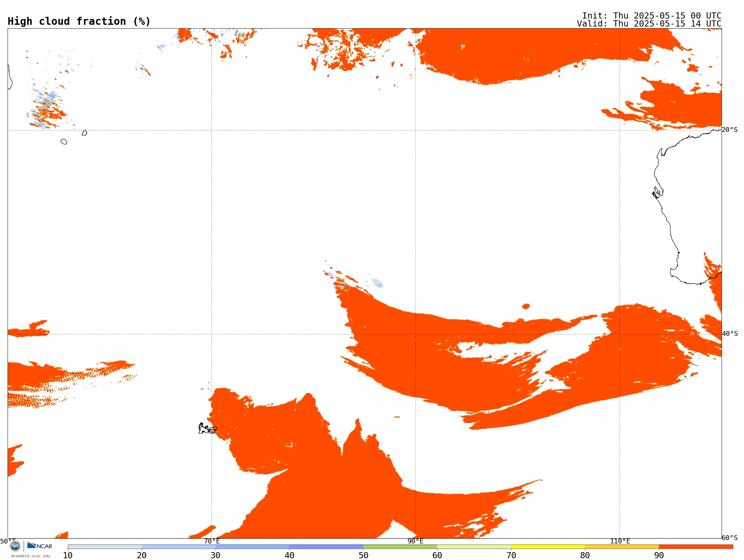This screenshot has height=560, width=744.
Task: Click the 20-30 light blue colorbar segment
Action: (178, 547)
